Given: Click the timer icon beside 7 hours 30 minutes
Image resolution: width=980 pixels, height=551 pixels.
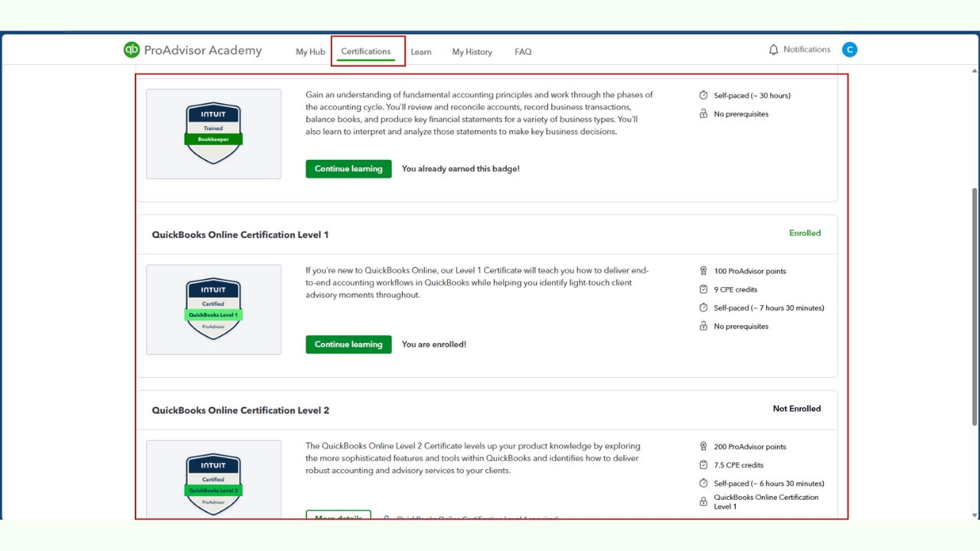Looking at the screenshot, I should [704, 308].
